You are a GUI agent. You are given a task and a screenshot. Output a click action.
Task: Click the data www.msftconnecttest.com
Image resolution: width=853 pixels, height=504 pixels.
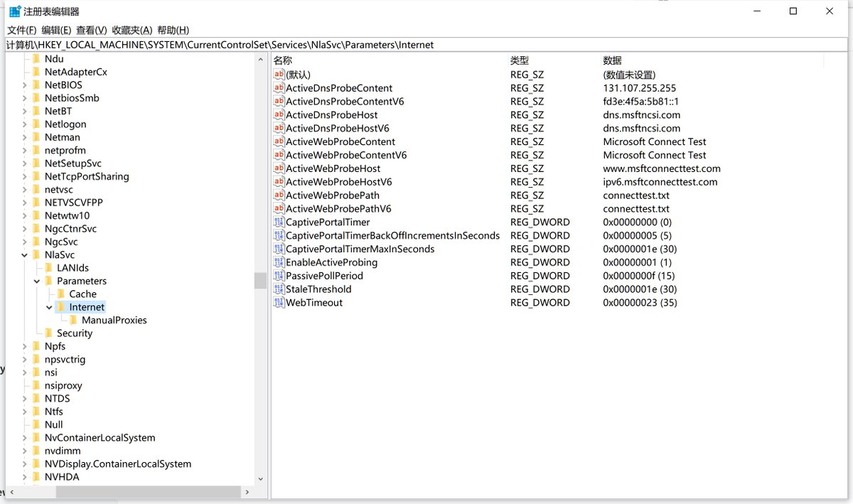pyautogui.click(x=662, y=168)
